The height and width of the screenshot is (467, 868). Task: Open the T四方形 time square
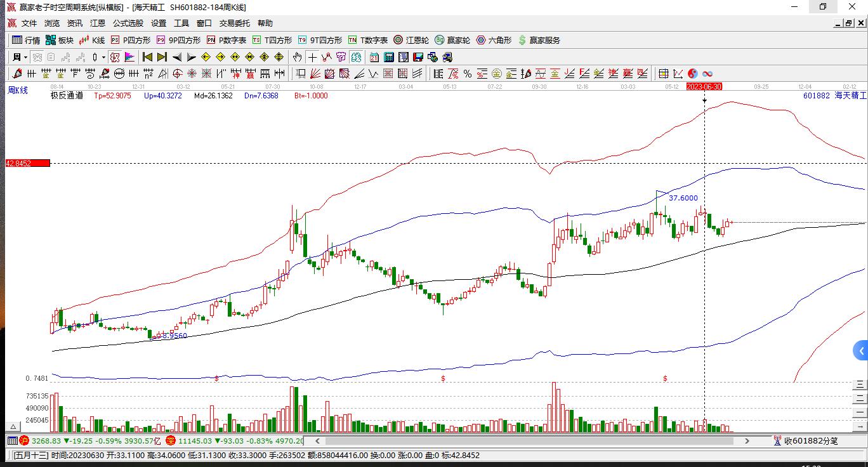(272, 40)
